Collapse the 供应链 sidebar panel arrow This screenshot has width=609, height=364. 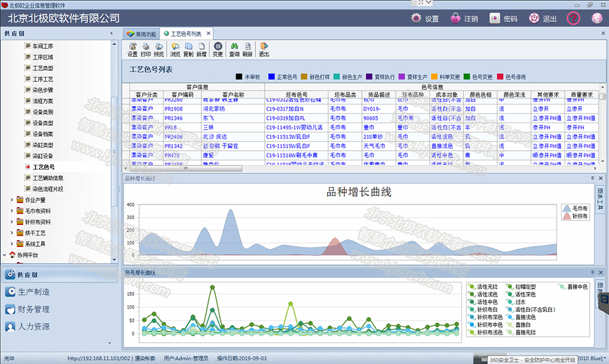112,33
